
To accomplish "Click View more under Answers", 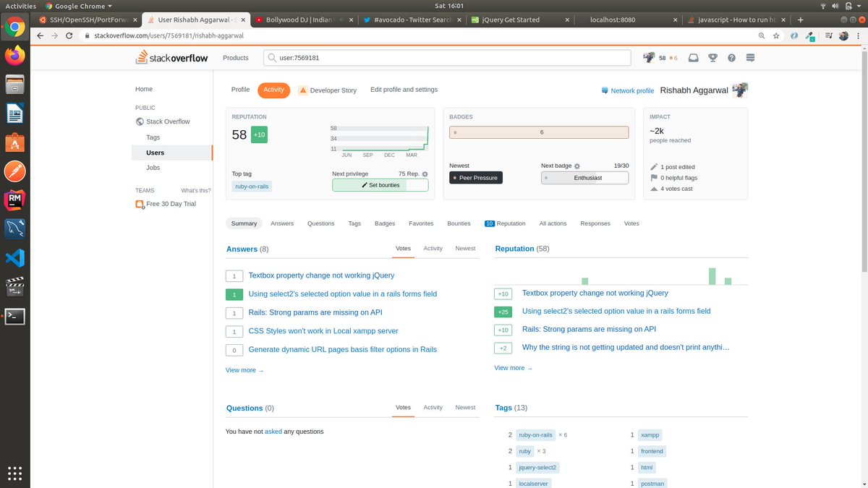I will (x=244, y=370).
